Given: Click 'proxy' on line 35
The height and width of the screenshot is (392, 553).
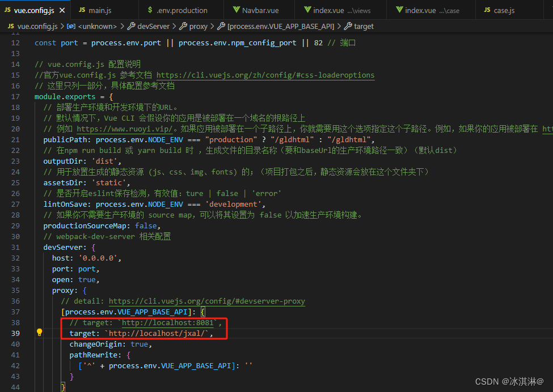Looking at the screenshot, I should click(63, 291).
